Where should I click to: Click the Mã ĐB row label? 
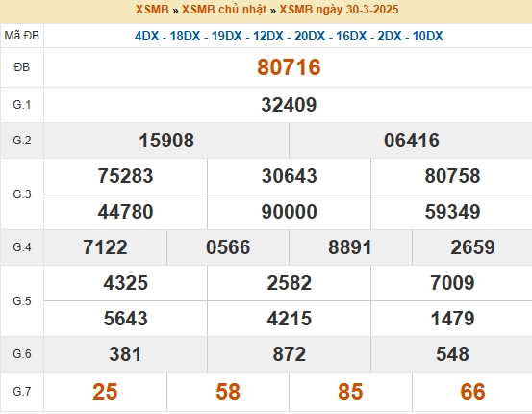(x=22, y=36)
